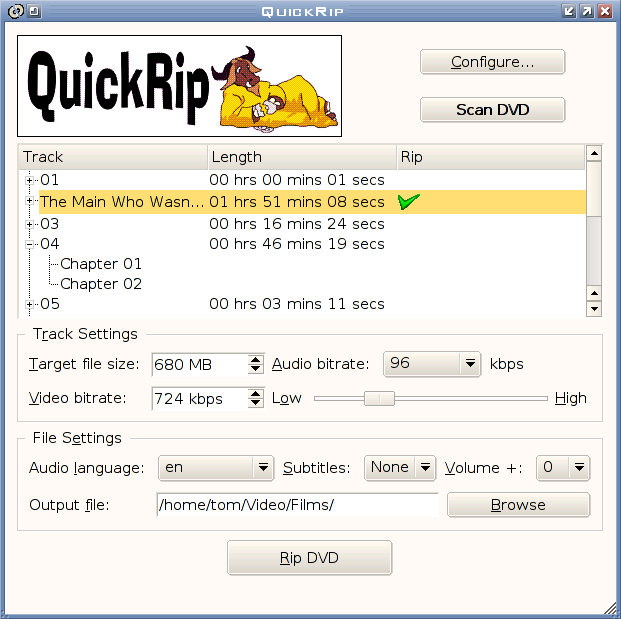
Task: Decrease target file size with down arrow
Action: [256, 369]
